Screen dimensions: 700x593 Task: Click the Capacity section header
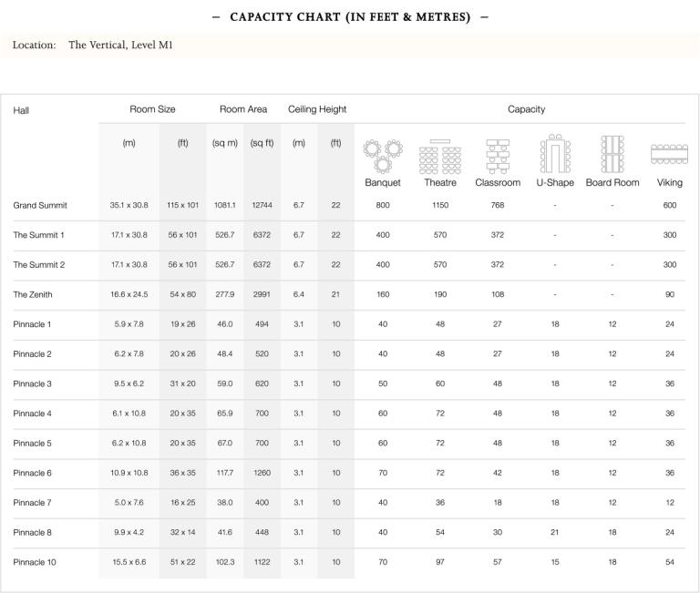(x=526, y=109)
